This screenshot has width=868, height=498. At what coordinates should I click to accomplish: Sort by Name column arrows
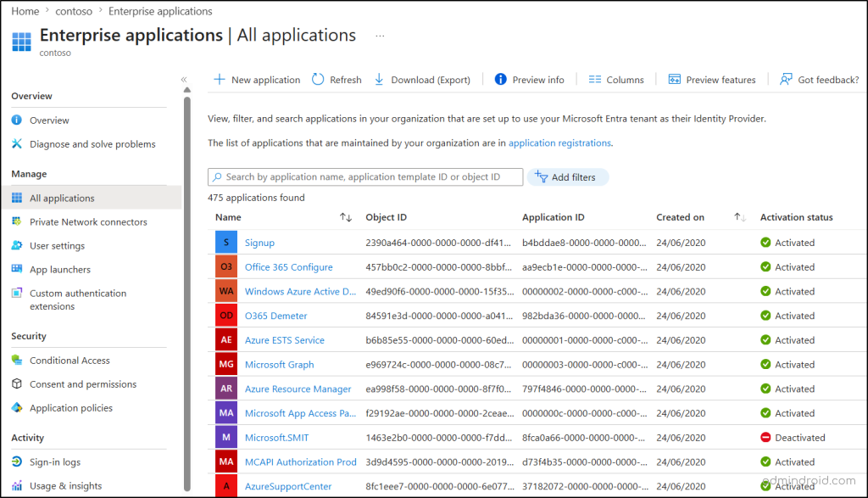pyautogui.click(x=346, y=217)
